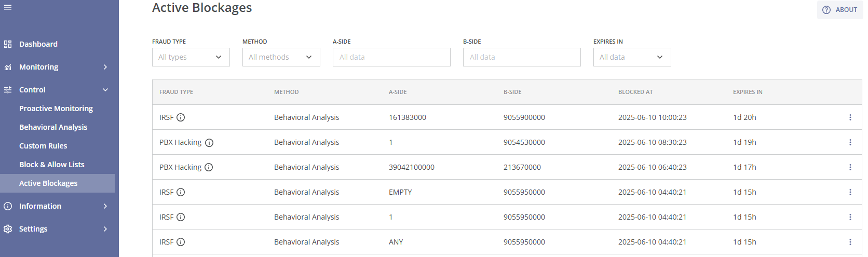Show info for IRSF in 161383000 row
Screen dimensions: 868x257
tap(181, 117)
